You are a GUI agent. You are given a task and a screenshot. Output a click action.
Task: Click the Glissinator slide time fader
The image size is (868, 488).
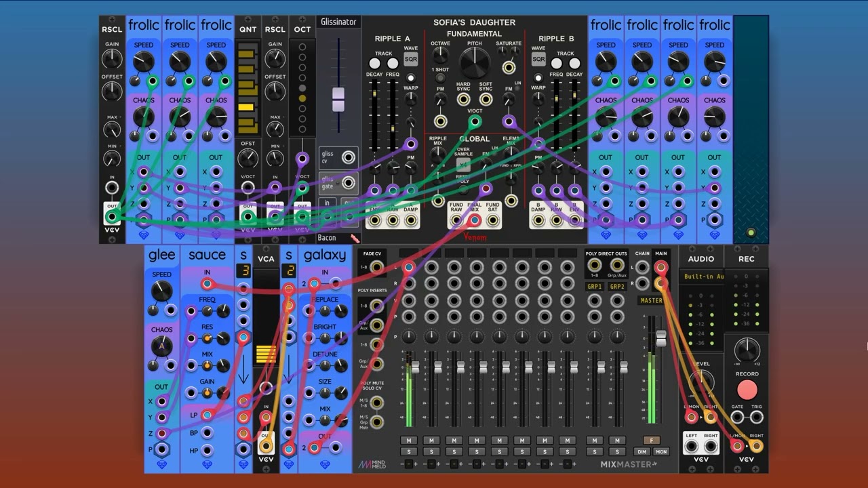[x=338, y=100]
